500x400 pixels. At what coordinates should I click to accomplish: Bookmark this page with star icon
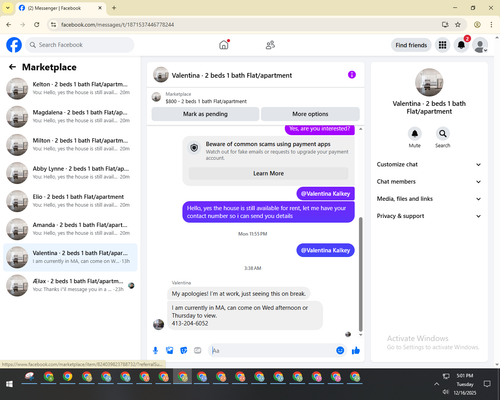(x=458, y=24)
